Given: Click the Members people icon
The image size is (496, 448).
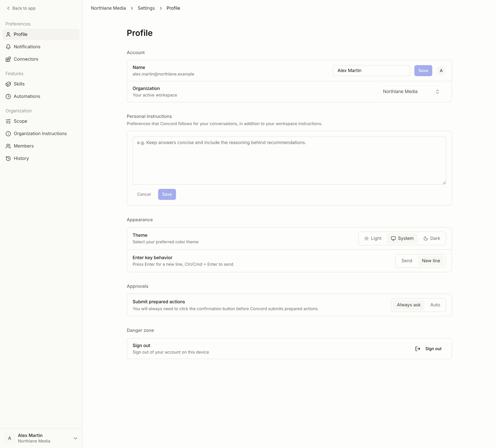Looking at the screenshot, I should [8, 146].
